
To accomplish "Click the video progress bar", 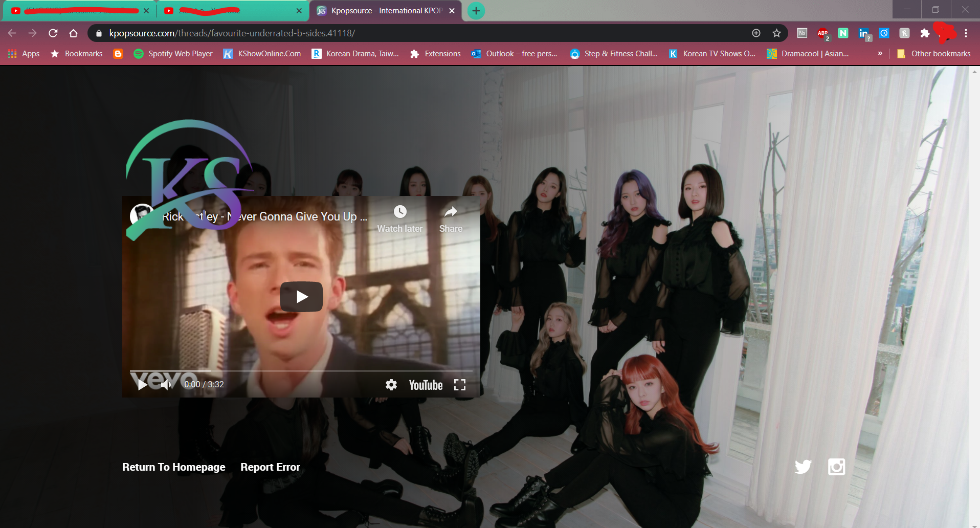I will click(301, 370).
